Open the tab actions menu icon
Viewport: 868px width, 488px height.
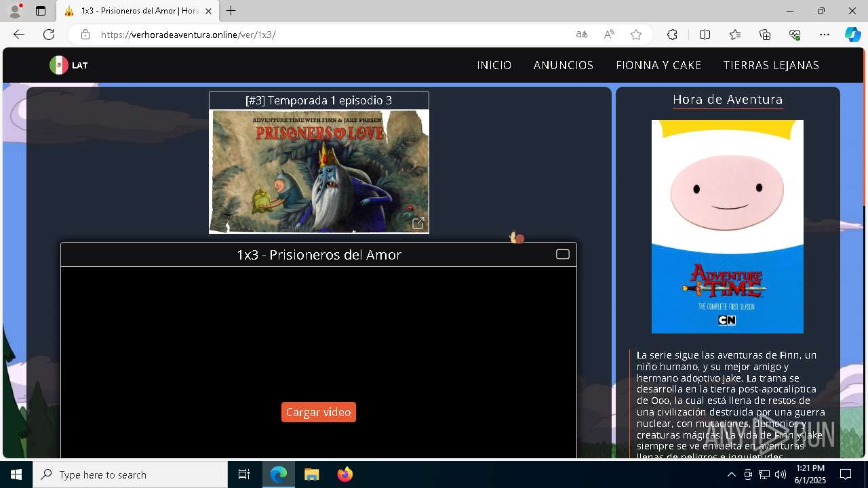[41, 11]
